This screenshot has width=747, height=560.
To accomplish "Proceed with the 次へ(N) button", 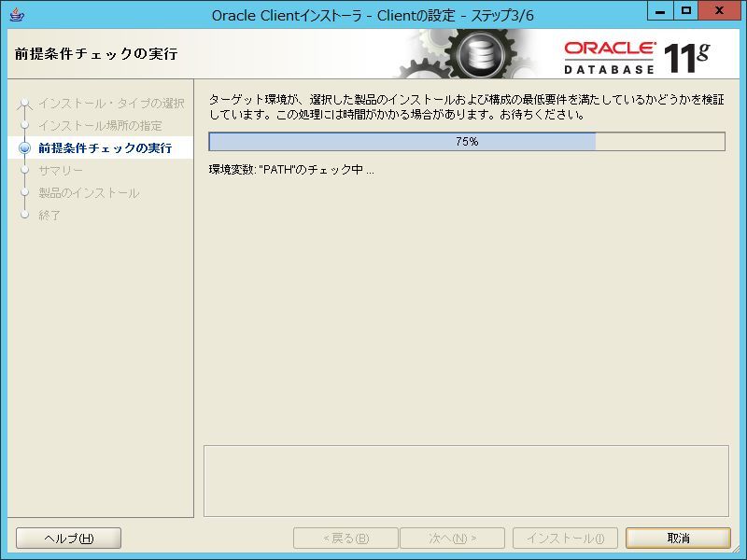I will pos(452,539).
